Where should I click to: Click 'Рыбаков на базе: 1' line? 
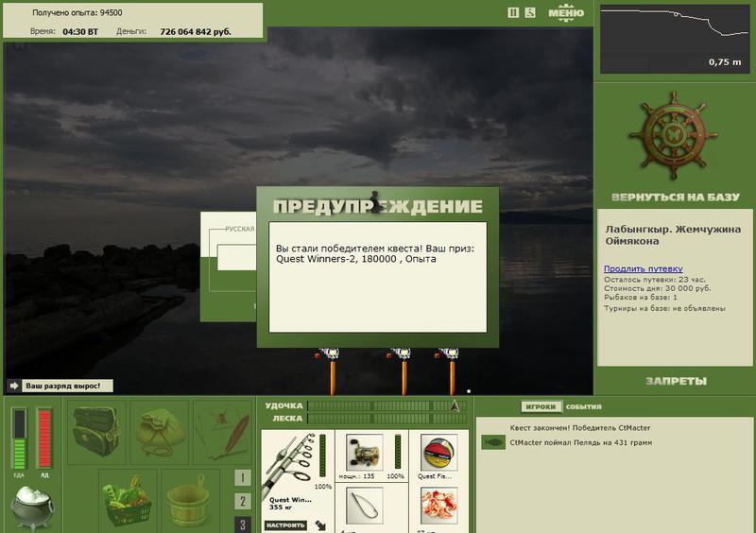(x=641, y=297)
